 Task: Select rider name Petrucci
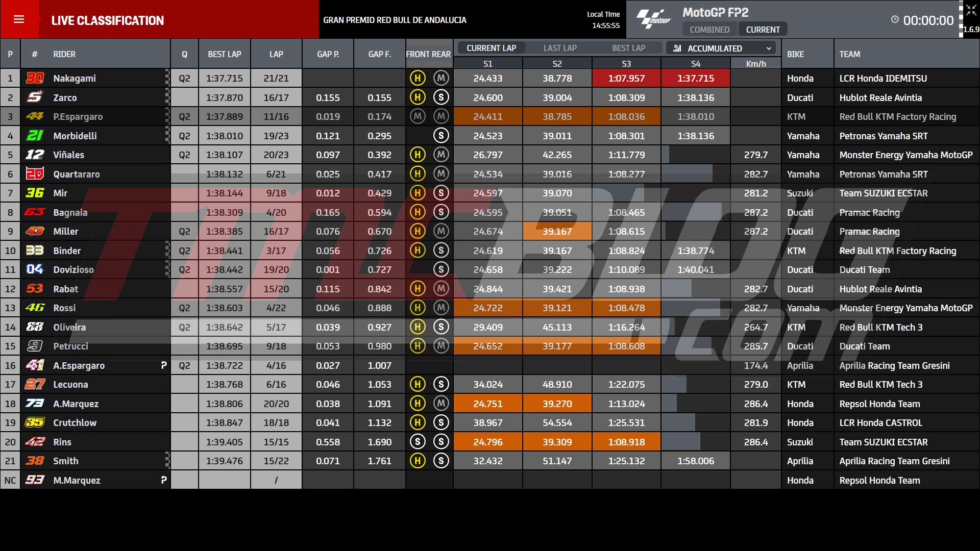coord(70,346)
